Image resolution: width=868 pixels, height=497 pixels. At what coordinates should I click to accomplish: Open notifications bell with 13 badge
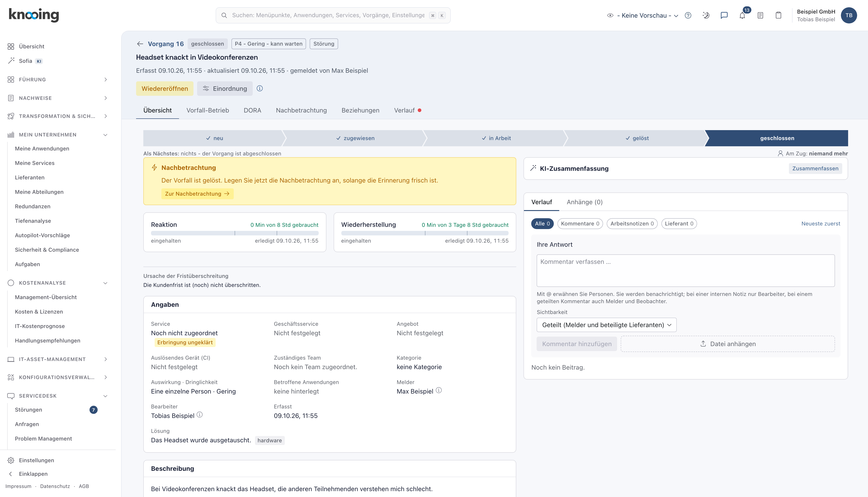point(742,15)
